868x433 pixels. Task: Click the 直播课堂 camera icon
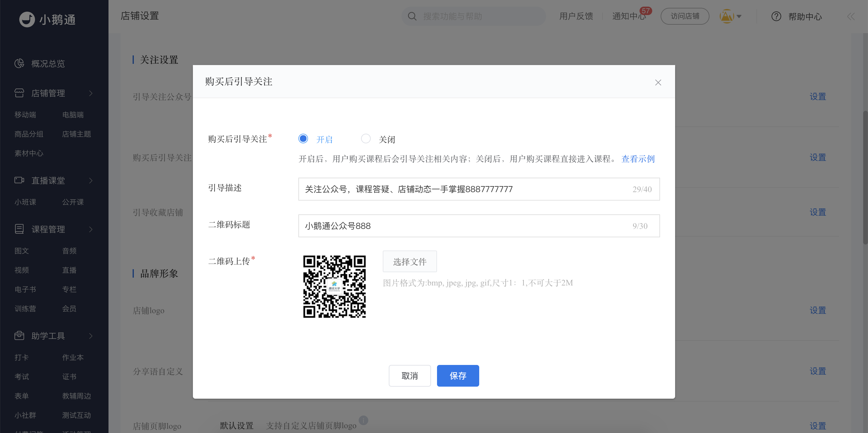tap(19, 180)
